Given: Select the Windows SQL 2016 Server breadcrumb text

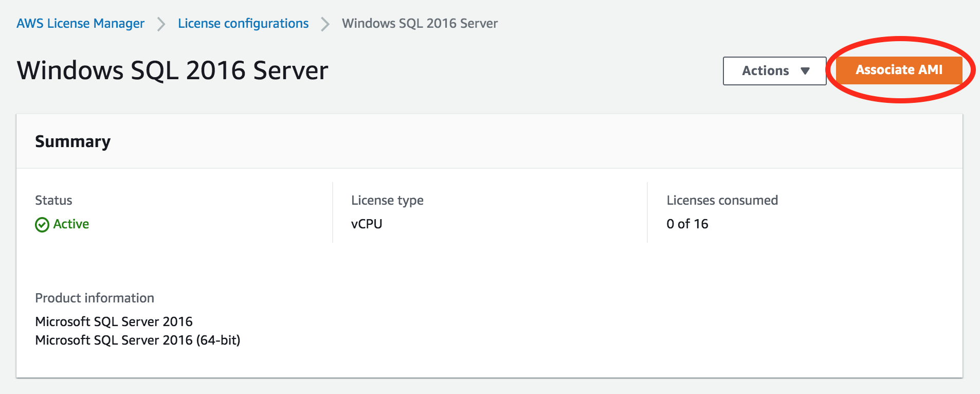Looking at the screenshot, I should point(420,24).
